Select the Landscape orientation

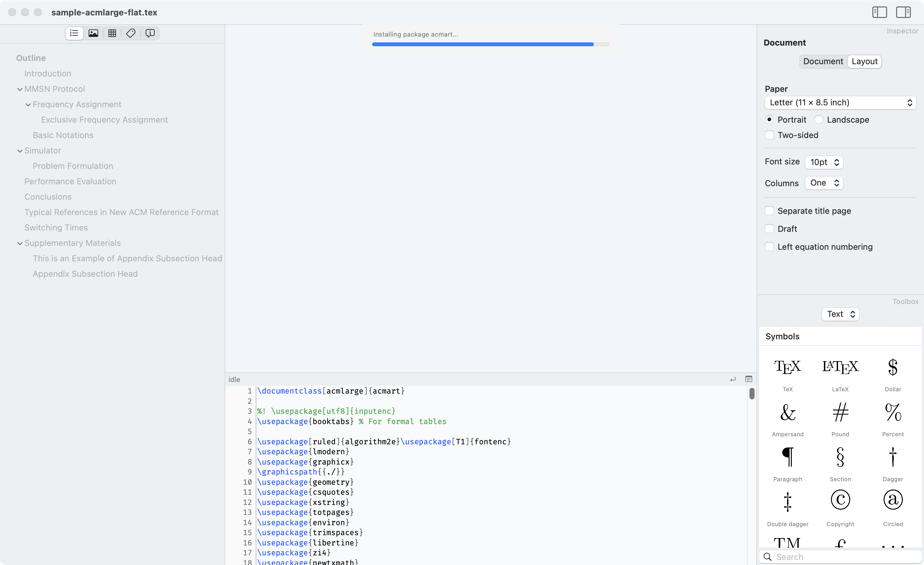[818, 120]
